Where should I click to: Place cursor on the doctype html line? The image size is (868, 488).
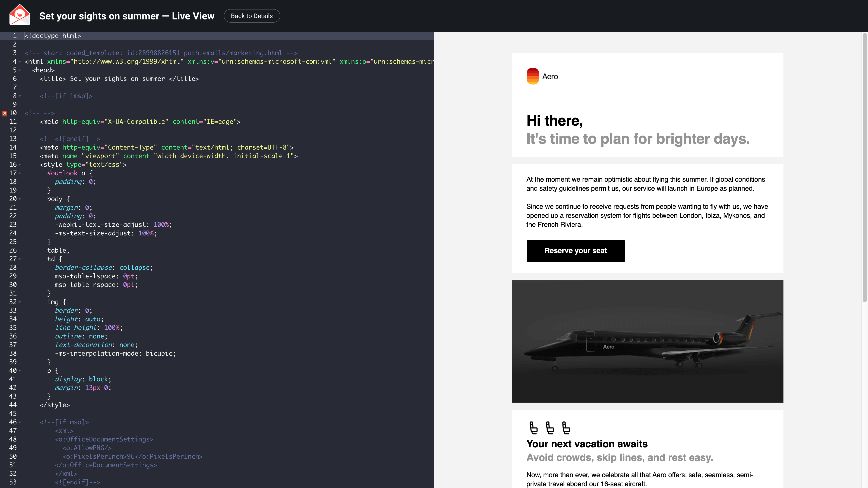point(53,36)
